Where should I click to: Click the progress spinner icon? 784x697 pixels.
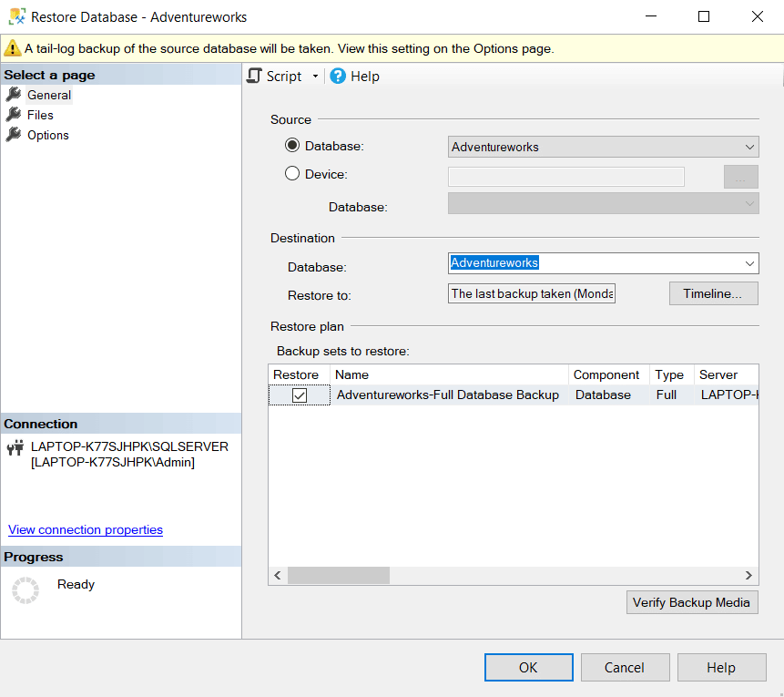25,590
